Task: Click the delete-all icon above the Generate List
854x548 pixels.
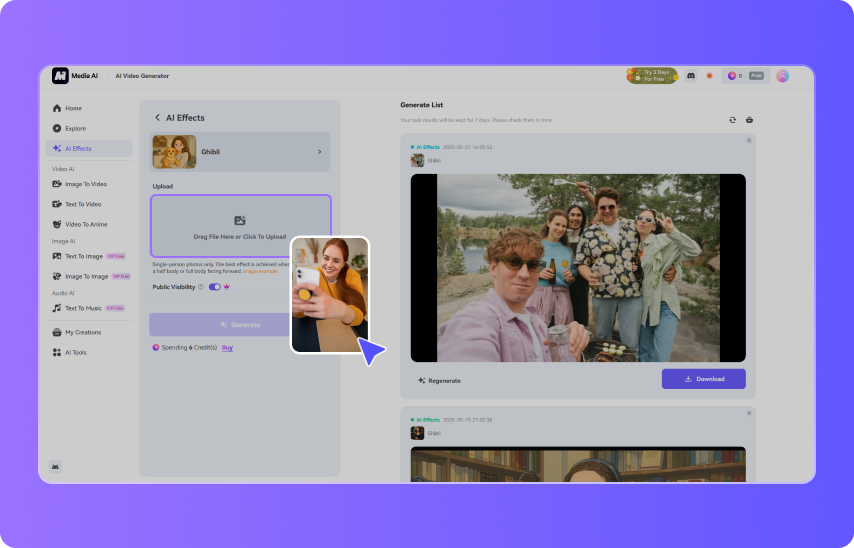Action: (749, 120)
